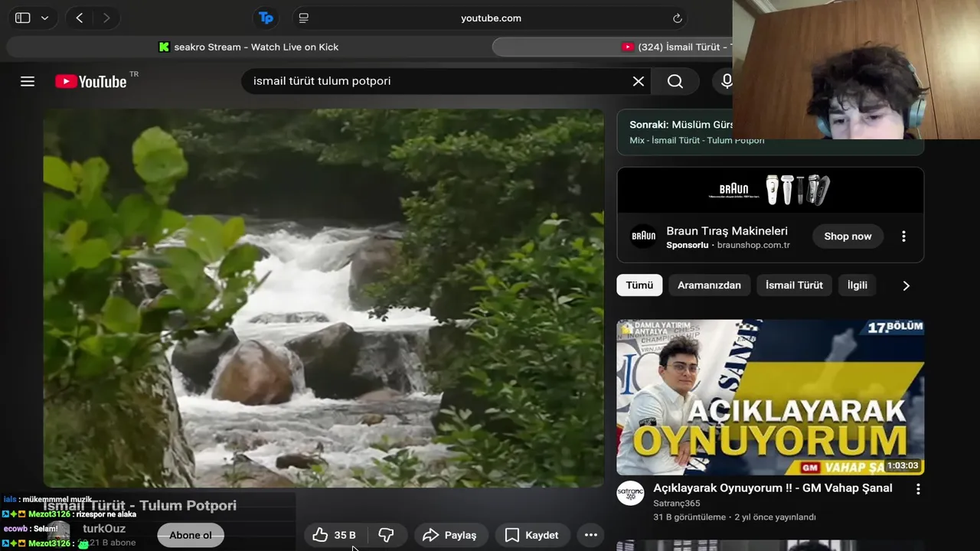Click the Braun ad banner image
Viewport: 980px width, 551px height.
point(770,190)
